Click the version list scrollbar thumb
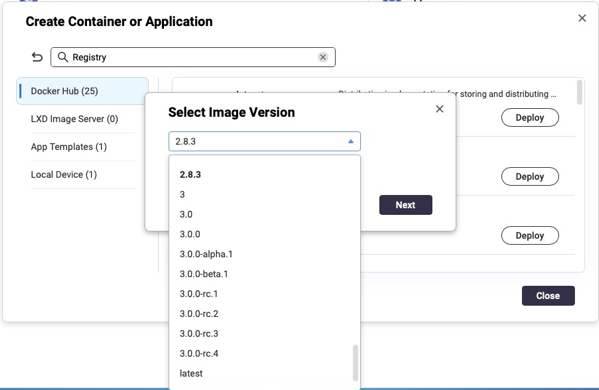599x390 pixels. tap(355, 363)
